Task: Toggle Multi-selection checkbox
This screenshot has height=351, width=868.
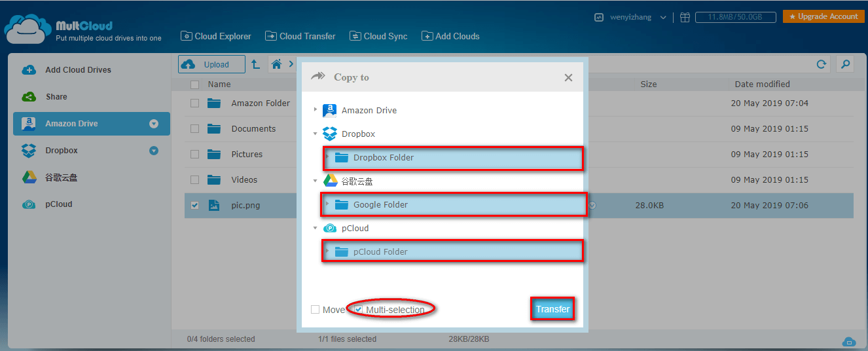Action: pos(359,310)
